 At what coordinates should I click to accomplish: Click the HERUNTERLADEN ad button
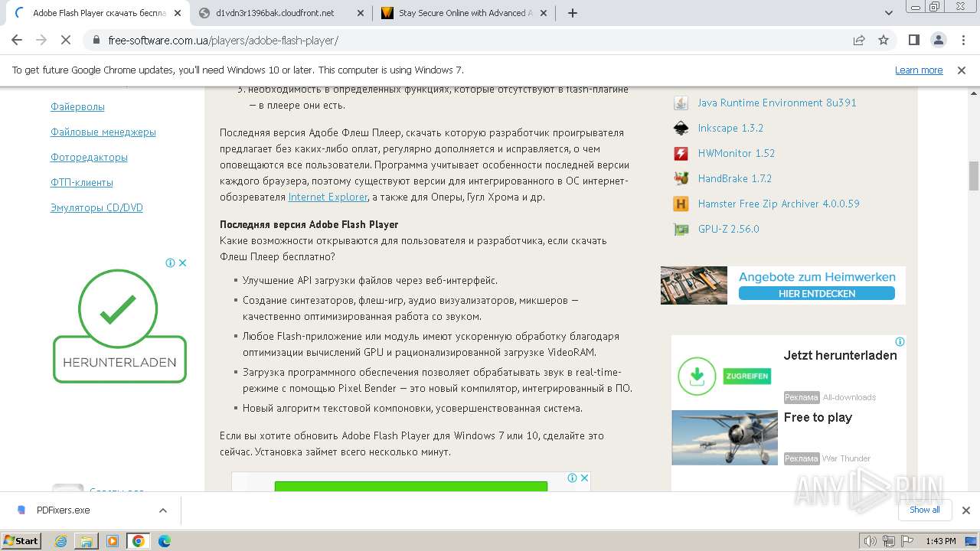click(119, 359)
